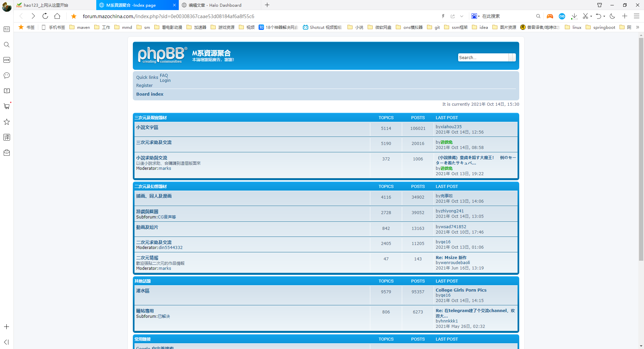Click the scissors screenshot tool icon
This screenshot has width=644, height=349.
(x=585, y=16)
